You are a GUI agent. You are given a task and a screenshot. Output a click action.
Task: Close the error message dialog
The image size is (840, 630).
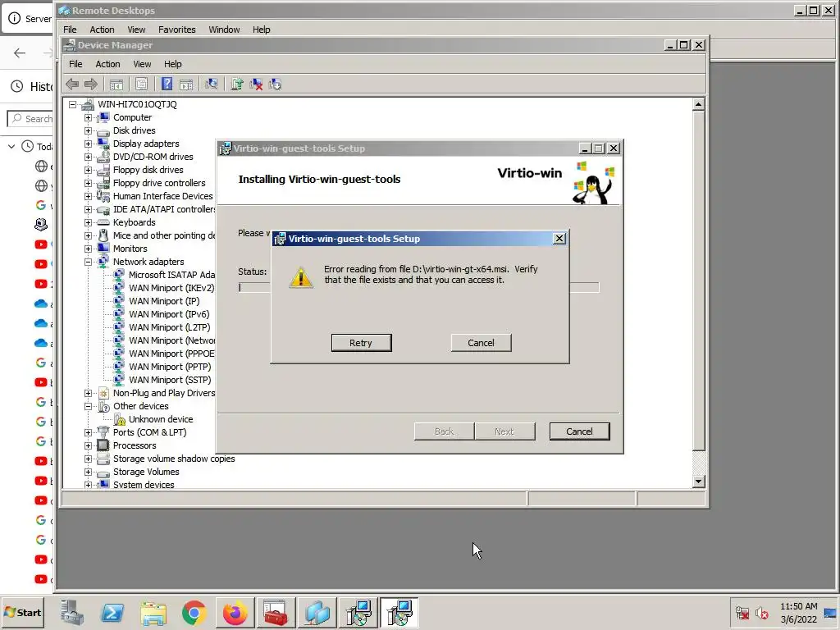click(559, 239)
